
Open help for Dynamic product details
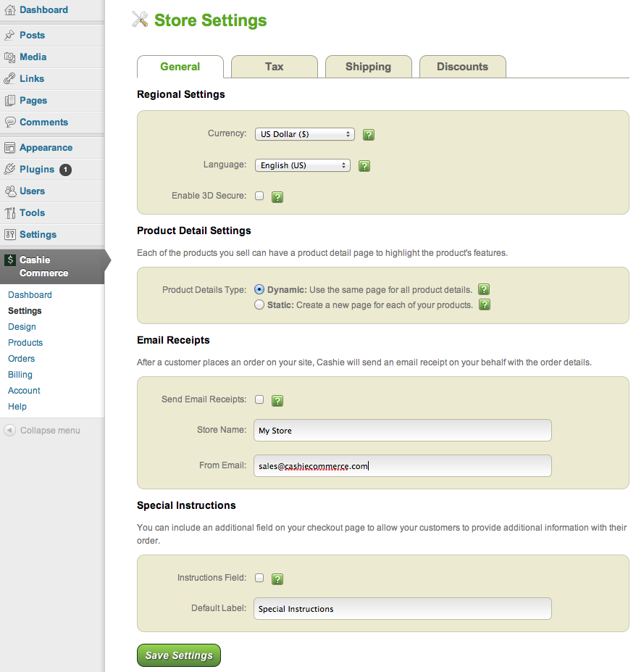[x=484, y=289]
